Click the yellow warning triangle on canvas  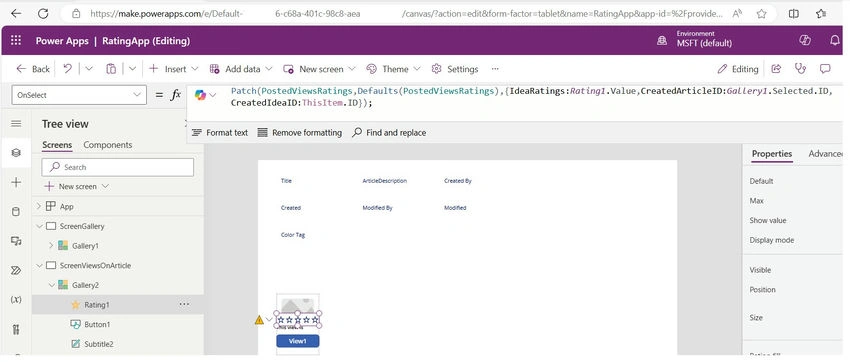pyautogui.click(x=259, y=320)
